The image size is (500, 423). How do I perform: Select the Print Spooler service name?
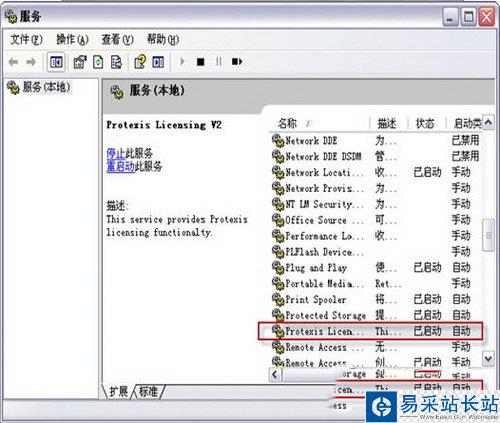point(316,299)
